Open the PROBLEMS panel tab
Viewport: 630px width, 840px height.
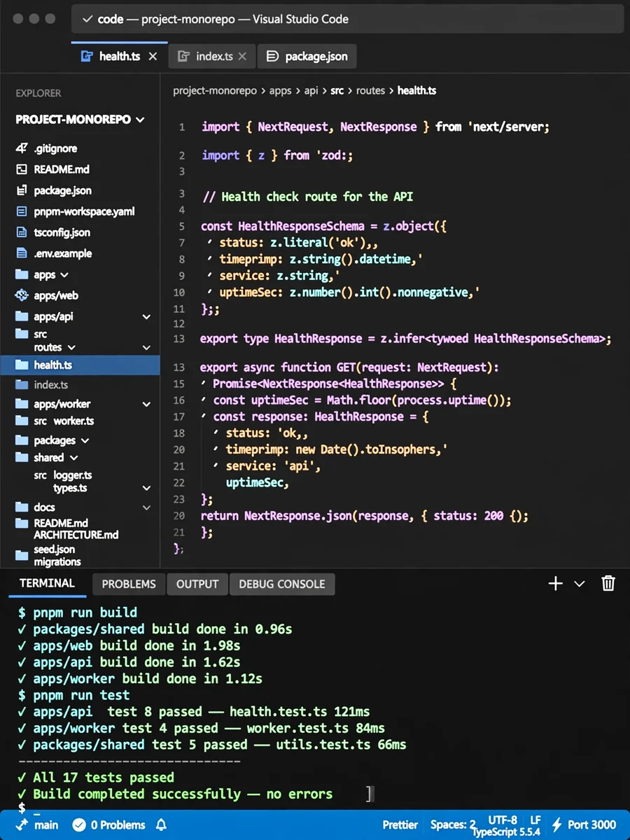click(x=129, y=584)
